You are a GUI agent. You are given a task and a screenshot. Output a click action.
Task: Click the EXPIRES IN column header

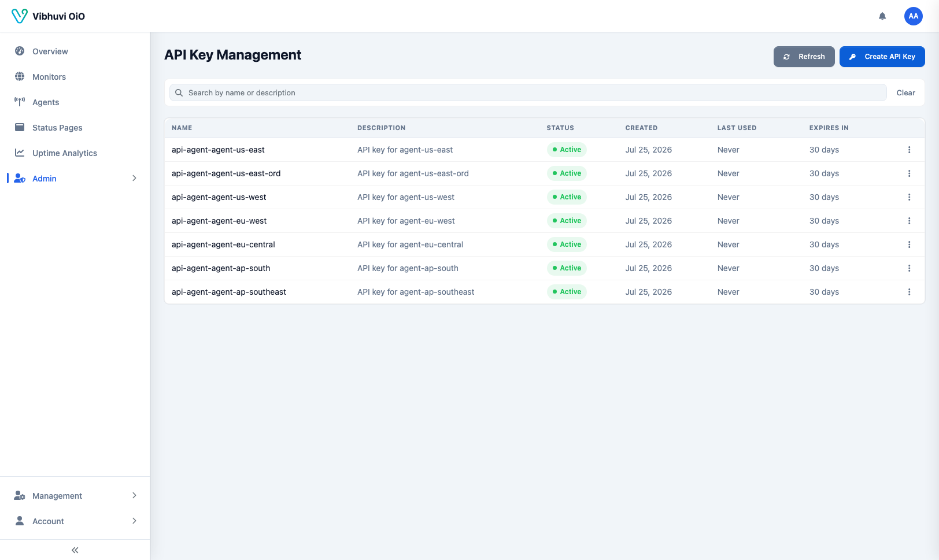pyautogui.click(x=829, y=128)
